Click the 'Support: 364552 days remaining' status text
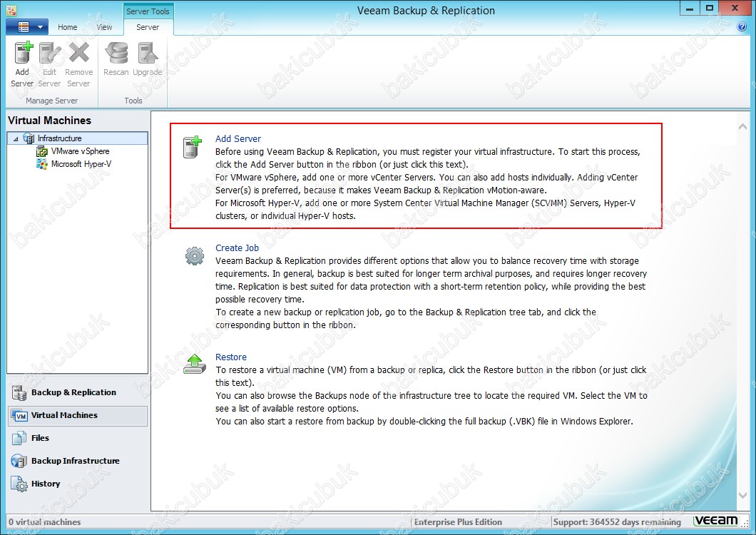The width and height of the screenshot is (756, 535). click(x=617, y=522)
